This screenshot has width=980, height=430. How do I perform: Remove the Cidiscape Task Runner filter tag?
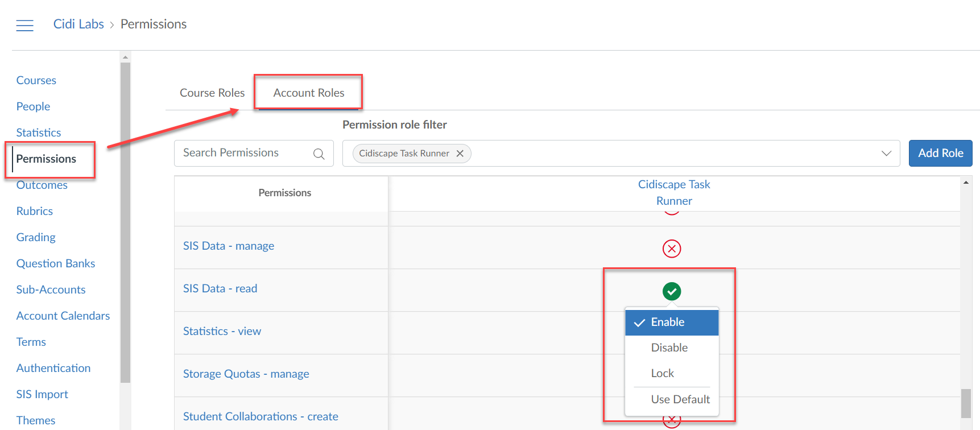[460, 154]
